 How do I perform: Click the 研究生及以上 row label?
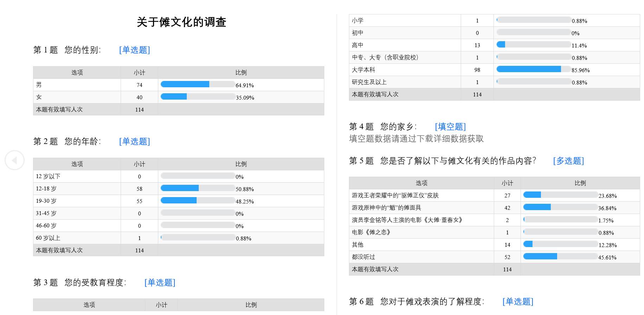click(369, 82)
